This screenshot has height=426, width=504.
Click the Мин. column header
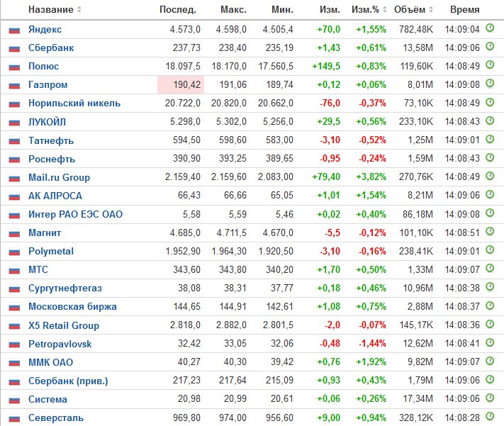click(x=282, y=10)
